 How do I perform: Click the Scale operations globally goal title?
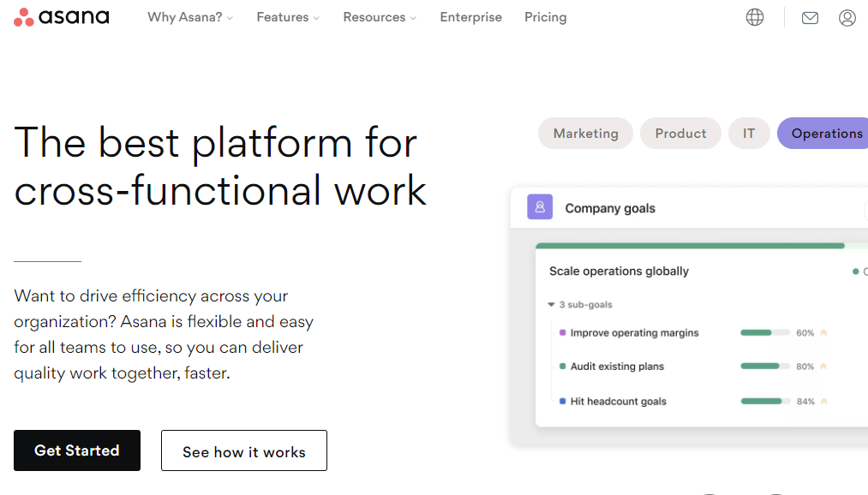[619, 271]
